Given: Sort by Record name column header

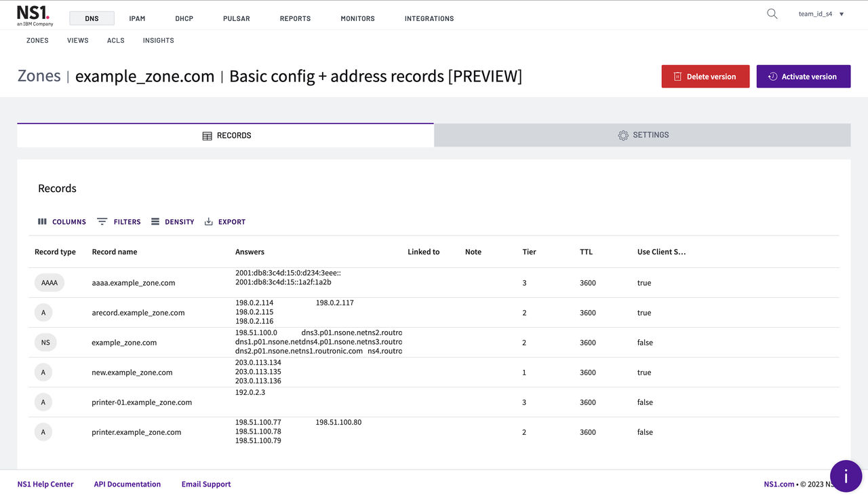Looking at the screenshot, I should [115, 252].
